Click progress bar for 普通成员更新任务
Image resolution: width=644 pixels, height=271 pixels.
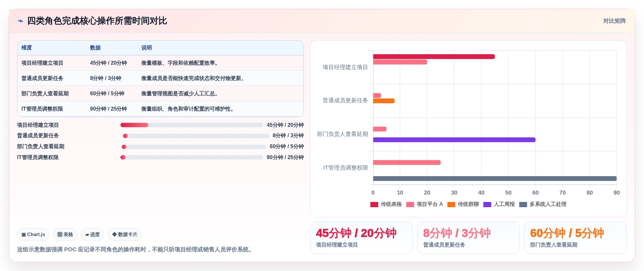(196, 136)
